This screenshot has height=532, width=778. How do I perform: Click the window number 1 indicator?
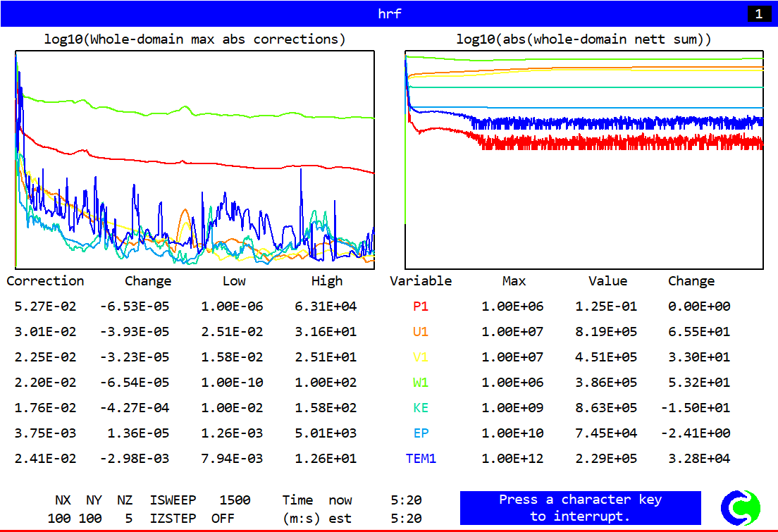click(x=759, y=14)
